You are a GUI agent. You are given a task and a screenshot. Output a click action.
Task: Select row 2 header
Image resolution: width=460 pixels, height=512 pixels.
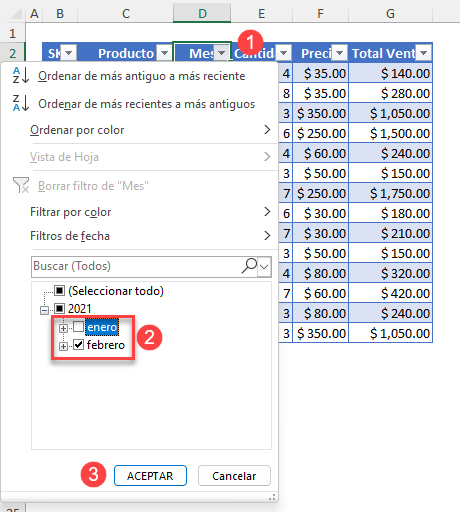[13, 53]
